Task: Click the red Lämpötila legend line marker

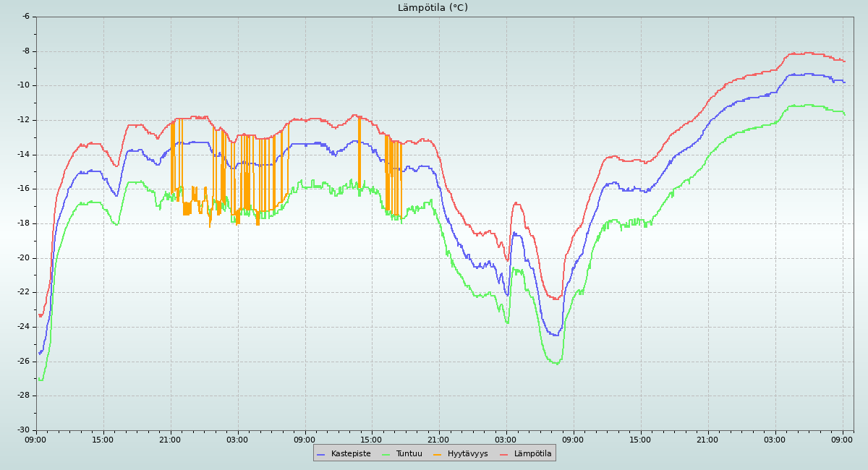Action: (x=504, y=454)
